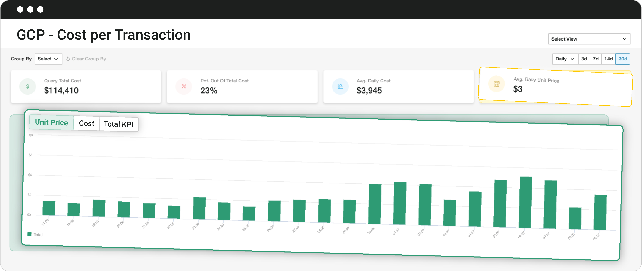Viewport: 644px width, 275px height.
Task: Click the bar for 19.06
Action: [99, 208]
